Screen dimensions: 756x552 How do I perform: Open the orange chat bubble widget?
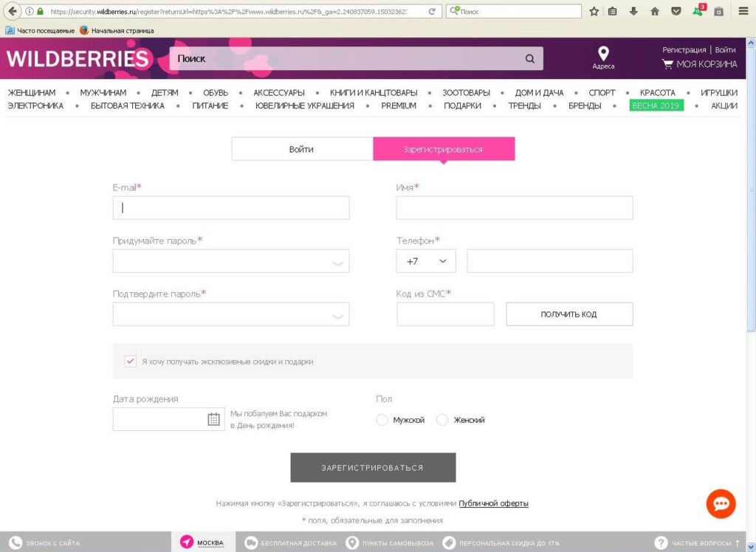721,503
